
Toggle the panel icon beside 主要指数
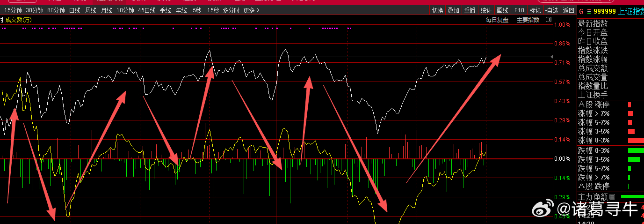(548, 20)
